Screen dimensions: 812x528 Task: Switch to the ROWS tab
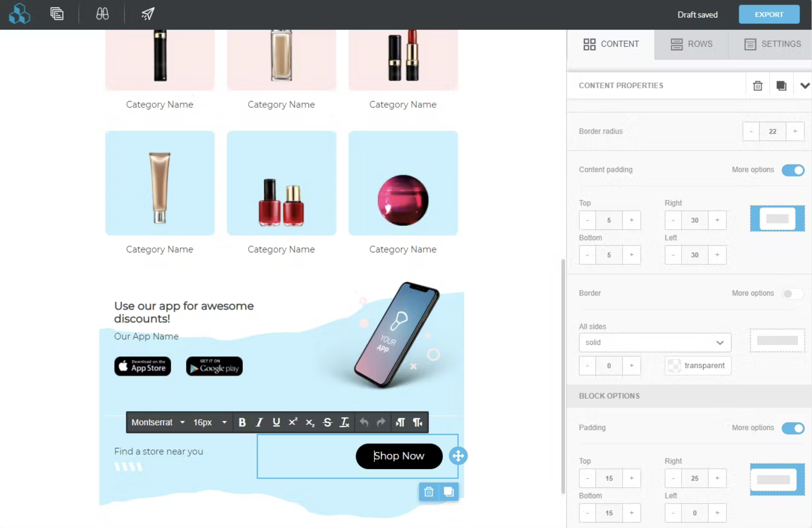691,44
